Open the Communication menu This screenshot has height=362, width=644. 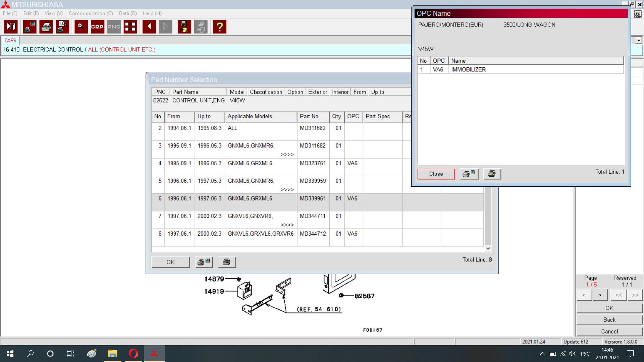point(91,13)
